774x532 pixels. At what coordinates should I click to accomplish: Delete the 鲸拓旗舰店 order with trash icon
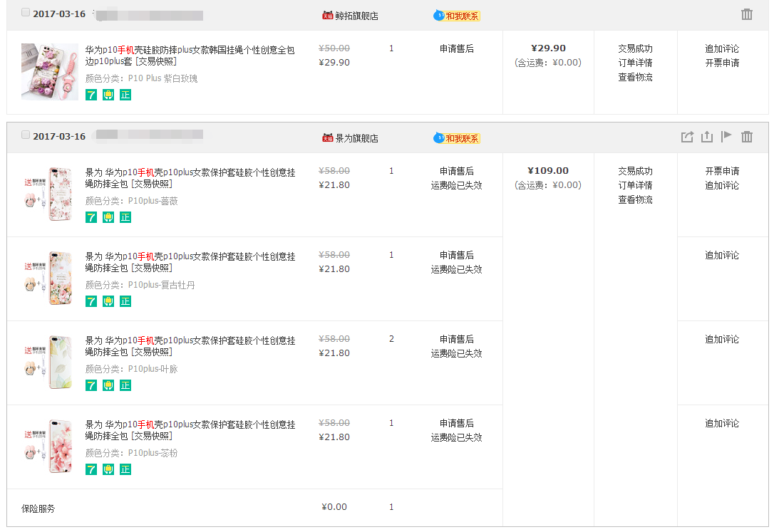point(747,14)
